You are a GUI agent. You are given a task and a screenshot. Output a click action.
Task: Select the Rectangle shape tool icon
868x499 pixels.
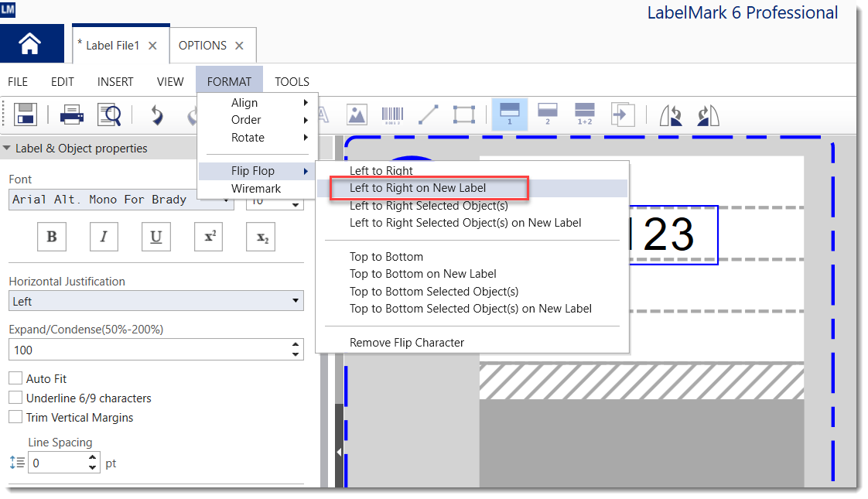pyautogui.click(x=463, y=114)
